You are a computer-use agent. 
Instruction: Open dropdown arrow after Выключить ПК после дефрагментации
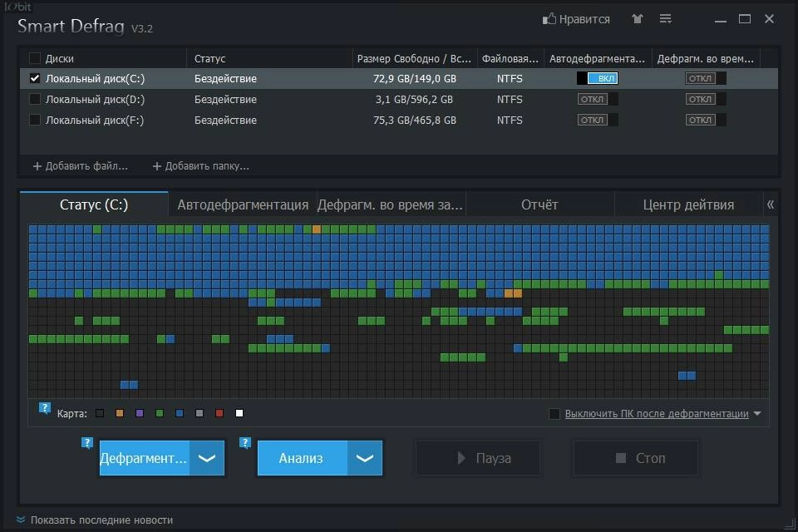pos(757,414)
